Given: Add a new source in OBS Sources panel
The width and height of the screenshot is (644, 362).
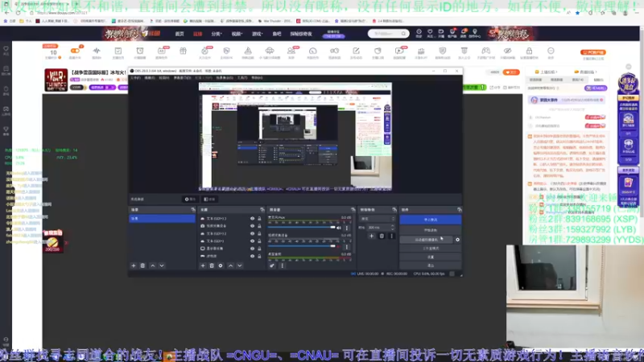Looking at the screenshot, I should (x=203, y=265).
